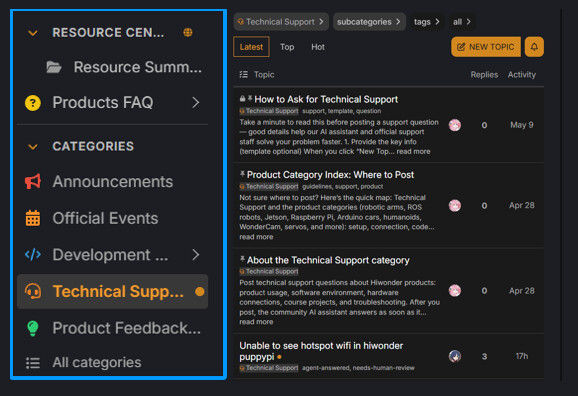Open About the Technical Support category topic
Image resolution: width=578 pixels, height=396 pixels.
pos(328,260)
